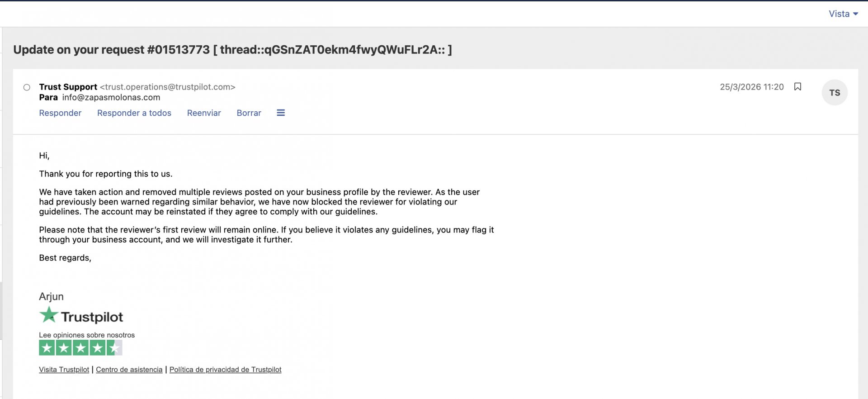Screen dimensions: 868x399
Task: Open more message actions via hamburger icon
Action: pos(281,113)
